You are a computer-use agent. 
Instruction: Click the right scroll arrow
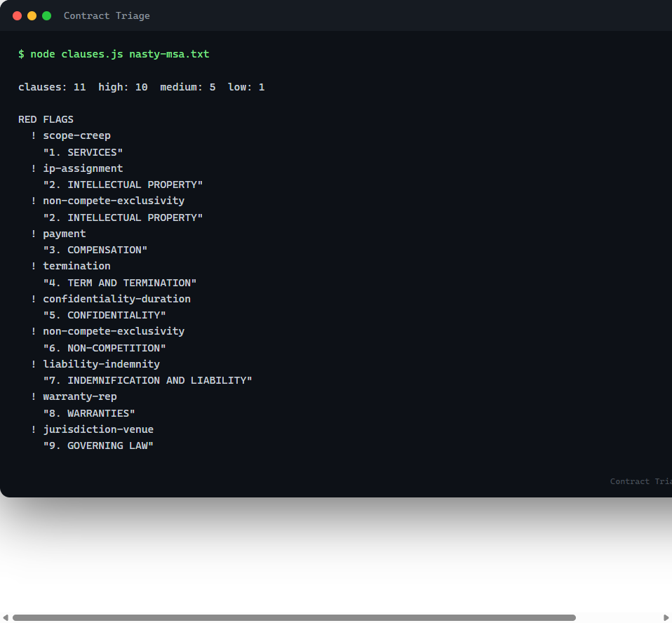point(666,617)
